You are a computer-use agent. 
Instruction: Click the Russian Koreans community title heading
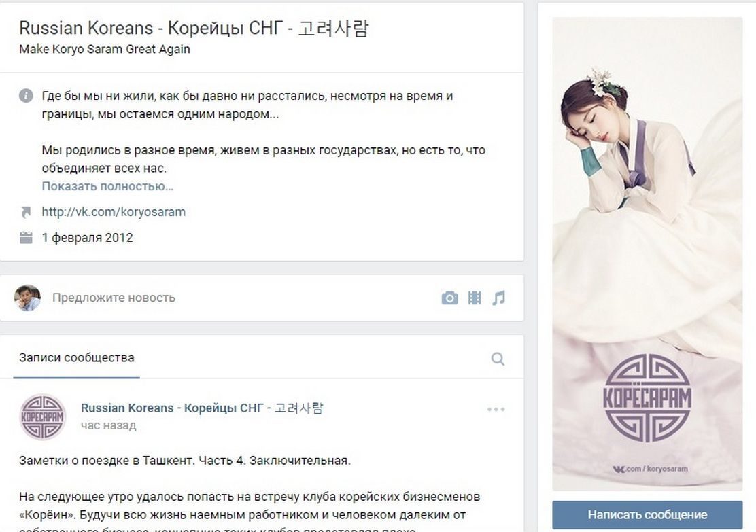pos(194,28)
